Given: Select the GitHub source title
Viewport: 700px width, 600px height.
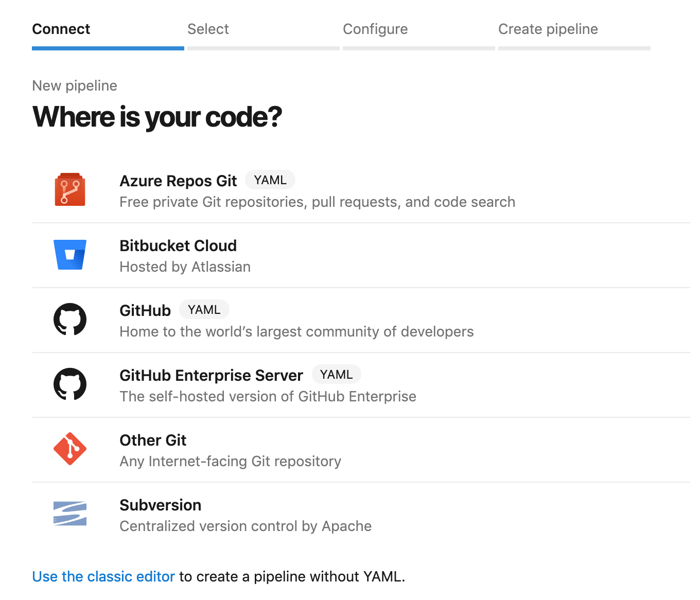Looking at the screenshot, I should 145,310.
